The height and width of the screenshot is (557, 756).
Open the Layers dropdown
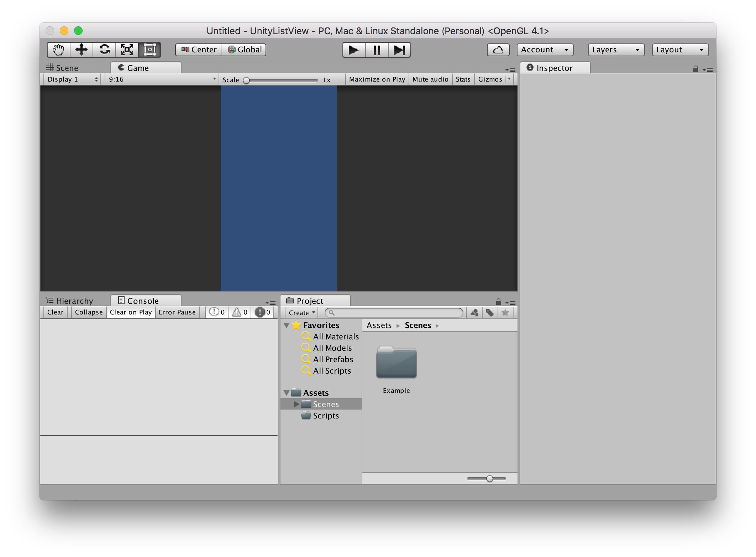click(x=616, y=50)
